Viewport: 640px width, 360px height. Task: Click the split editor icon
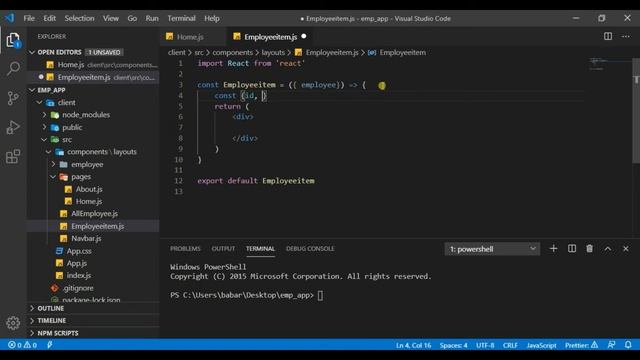[608, 36]
